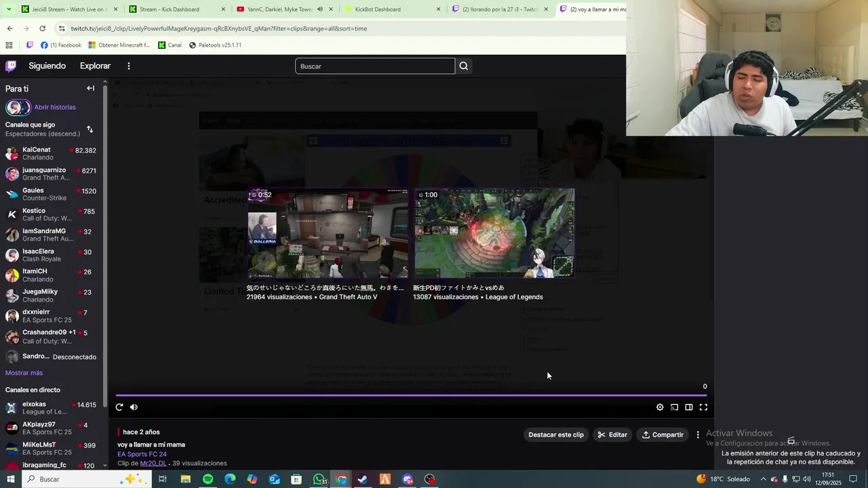
Task: Toggle fullscreen mode on player
Action: [703, 407]
